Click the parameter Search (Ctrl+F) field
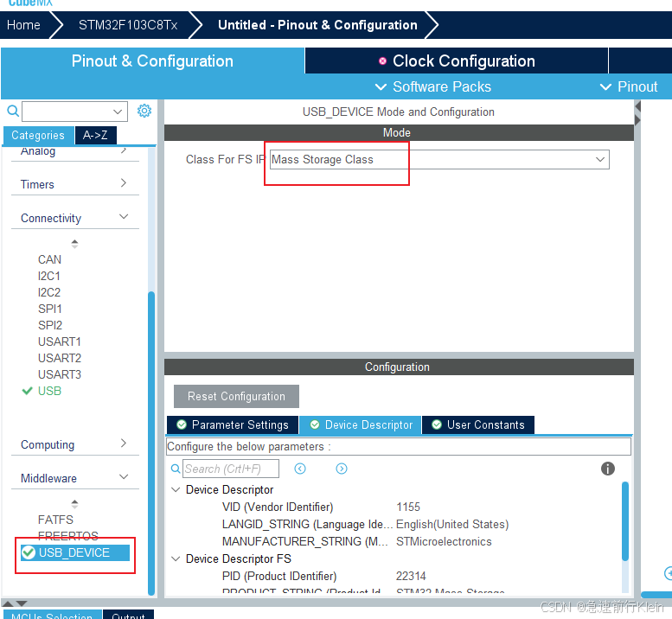This screenshot has height=619, width=672. point(231,469)
